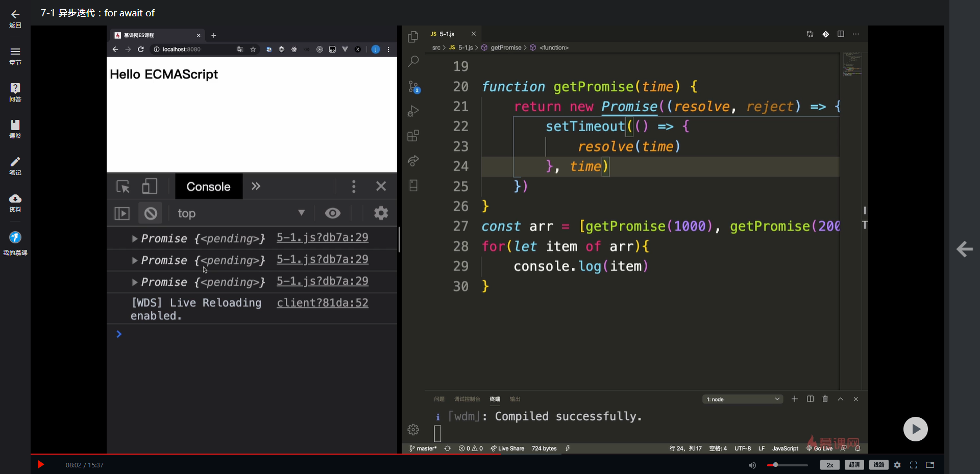Toggle fullscreen video mode

914,465
